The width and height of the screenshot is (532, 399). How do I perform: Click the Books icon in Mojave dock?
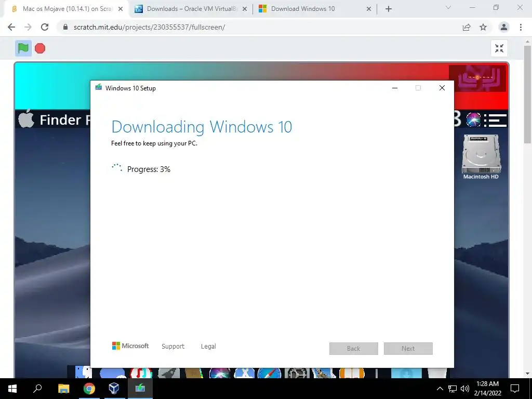pos(352,373)
